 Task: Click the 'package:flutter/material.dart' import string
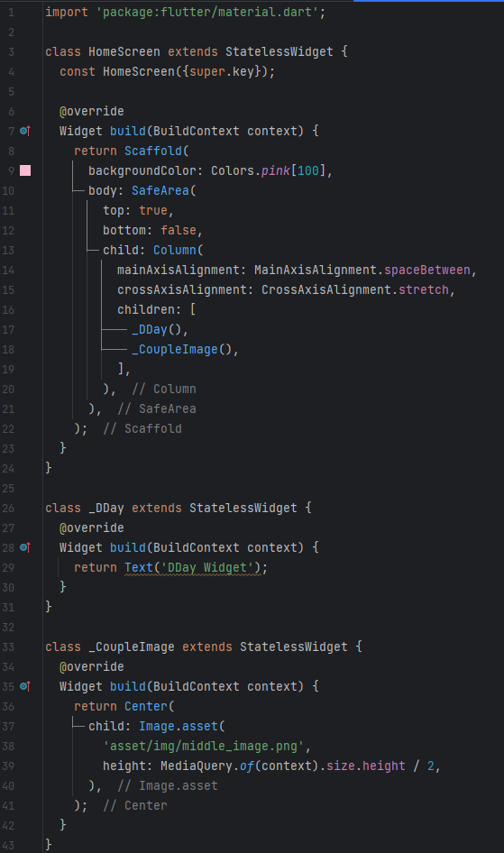click(207, 12)
